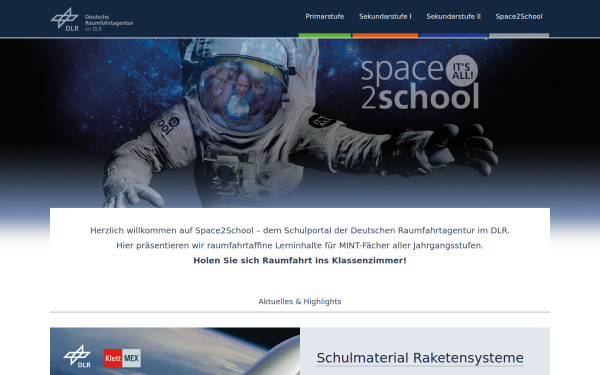Viewport: 600px width, 375px height.
Task: Open the Schulmaterial Raketensysteme heading link
Action: pos(420,358)
